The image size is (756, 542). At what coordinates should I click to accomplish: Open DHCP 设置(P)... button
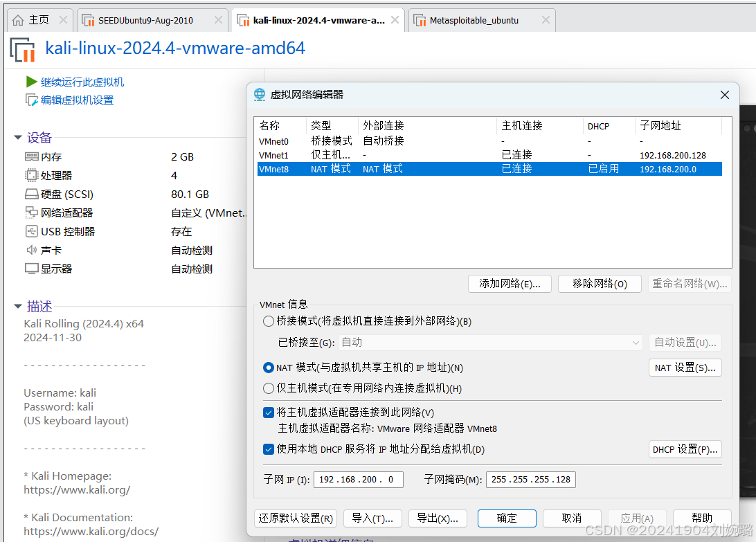pyautogui.click(x=685, y=449)
